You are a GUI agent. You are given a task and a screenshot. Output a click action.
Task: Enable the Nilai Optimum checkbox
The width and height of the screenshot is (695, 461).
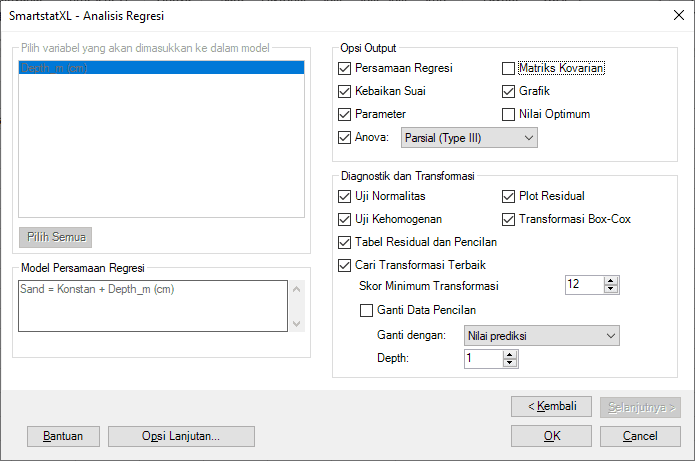click(x=508, y=114)
